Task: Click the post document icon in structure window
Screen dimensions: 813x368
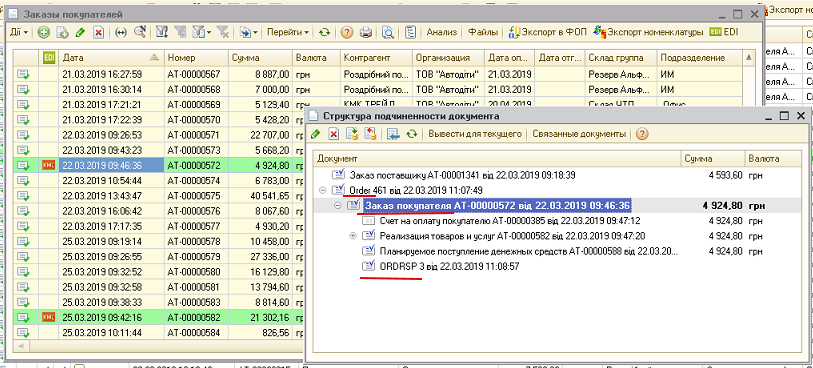Action: [x=352, y=134]
